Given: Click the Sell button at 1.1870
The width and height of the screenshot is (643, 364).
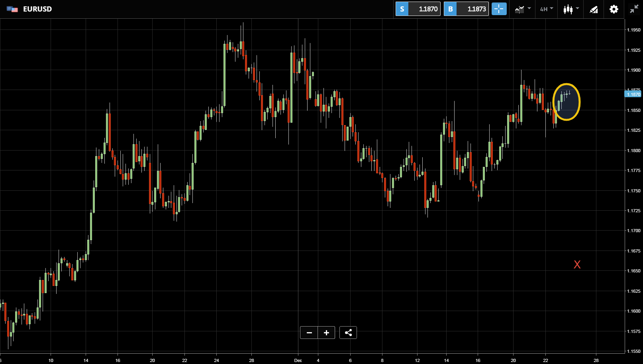Looking at the screenshot, I should tap(418, 9).
